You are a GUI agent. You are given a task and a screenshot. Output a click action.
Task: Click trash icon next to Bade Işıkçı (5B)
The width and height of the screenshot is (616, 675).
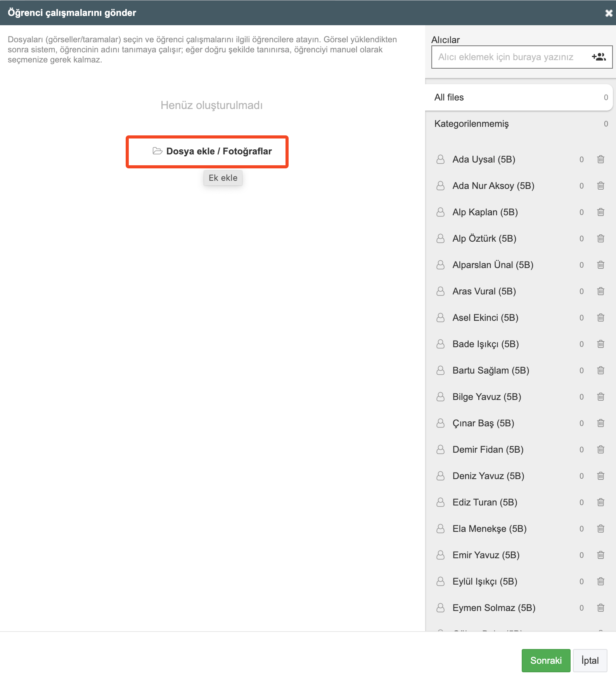pos(600,344)
